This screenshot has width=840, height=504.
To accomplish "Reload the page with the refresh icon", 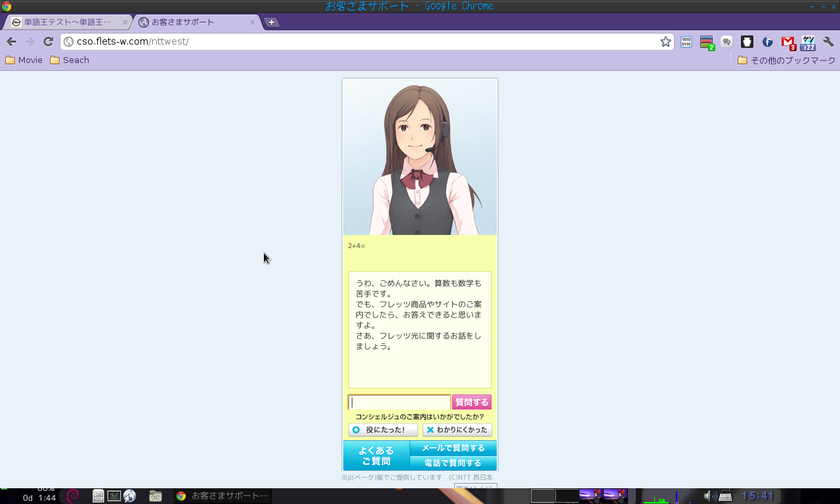I will pyautogui.click(x=48, y=42).
